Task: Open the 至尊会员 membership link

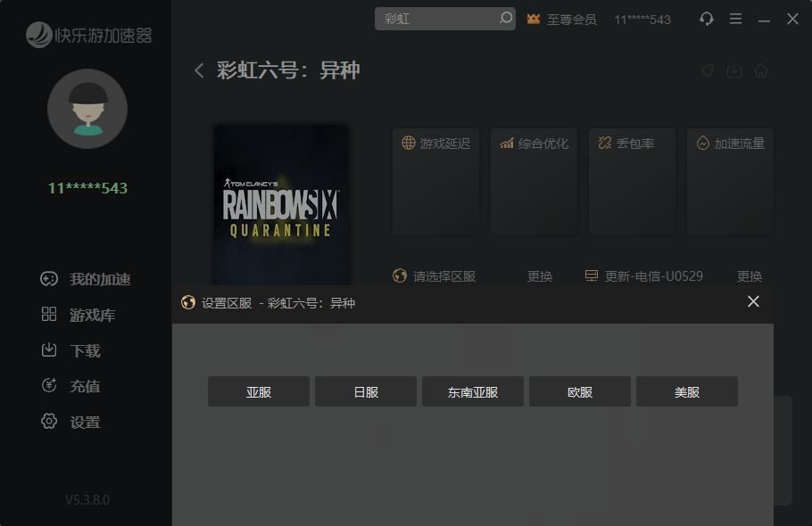Action: (572, 20)
